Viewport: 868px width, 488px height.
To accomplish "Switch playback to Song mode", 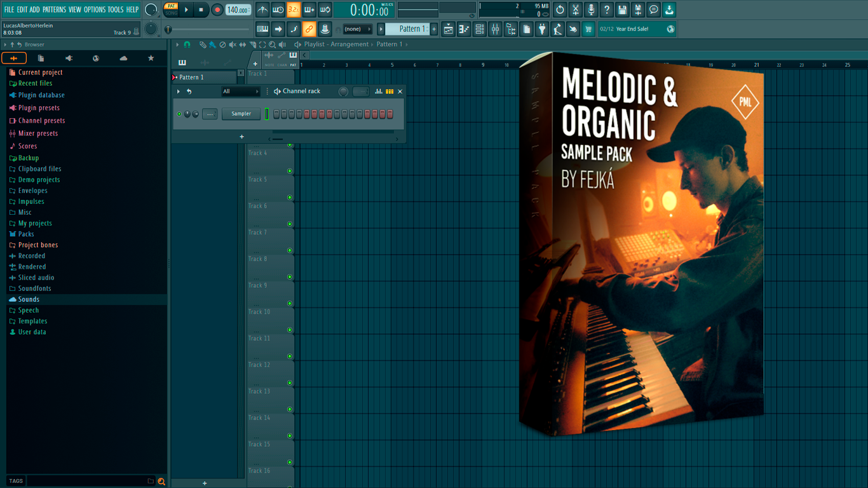I will pyautogui.click(x=172, y=13).
